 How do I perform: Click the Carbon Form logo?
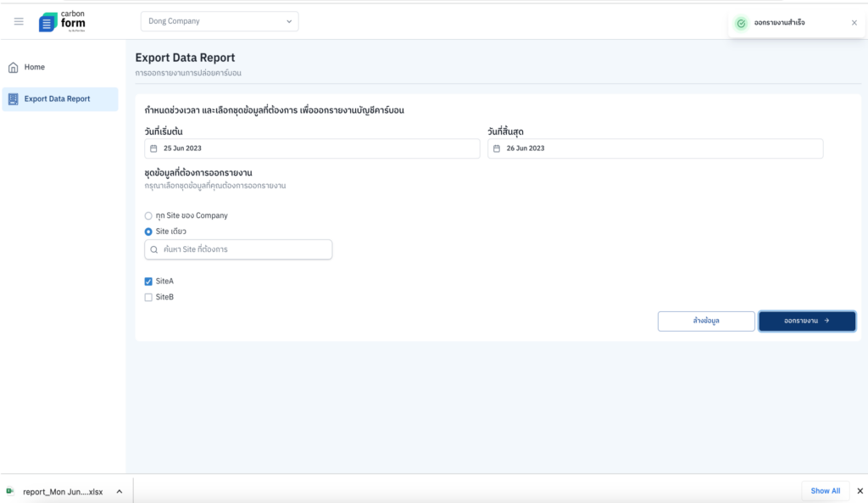click(x=62, y=21)
